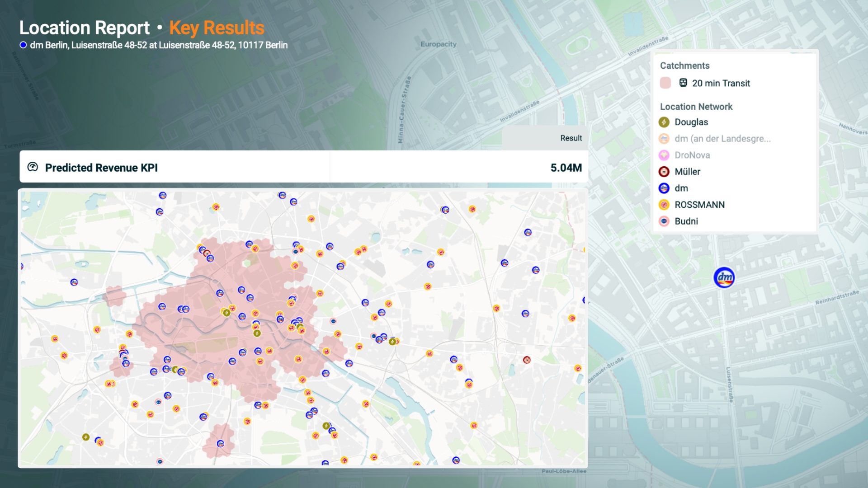Click the dm Berlin Luisenstraße address text
This screenshot has width=868, height=488.
[159, 45]
